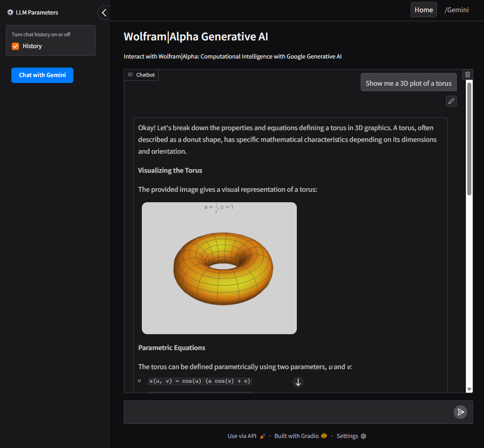Open the /Gemini tab
Viewport: 484px width, 448px height.
click(456, 10)
